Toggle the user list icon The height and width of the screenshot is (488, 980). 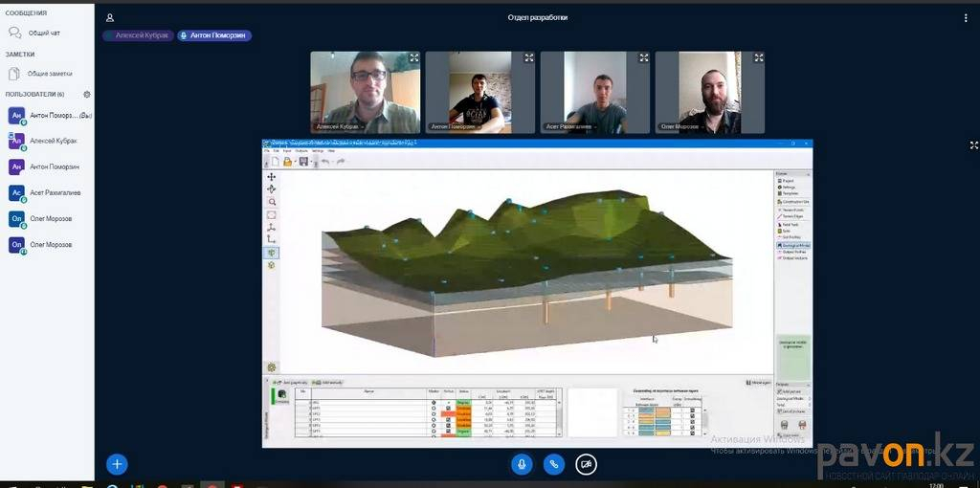[x=110, y=18]
